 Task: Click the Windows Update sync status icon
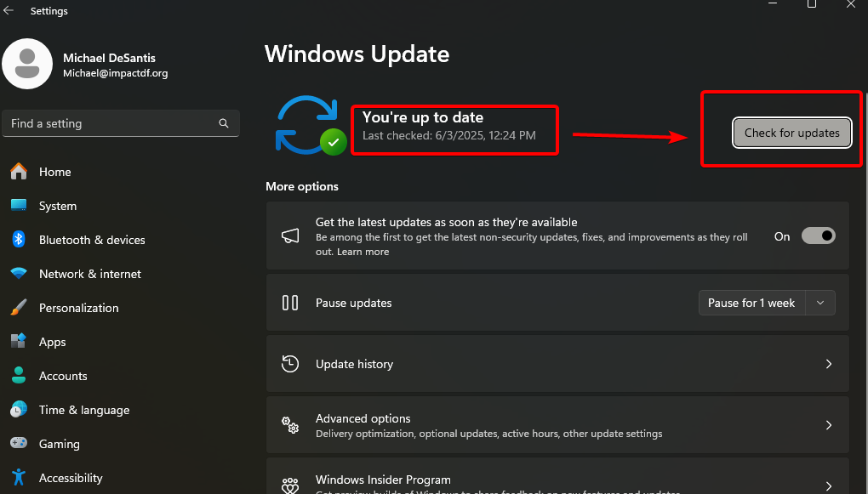click(x=311, y=126)
